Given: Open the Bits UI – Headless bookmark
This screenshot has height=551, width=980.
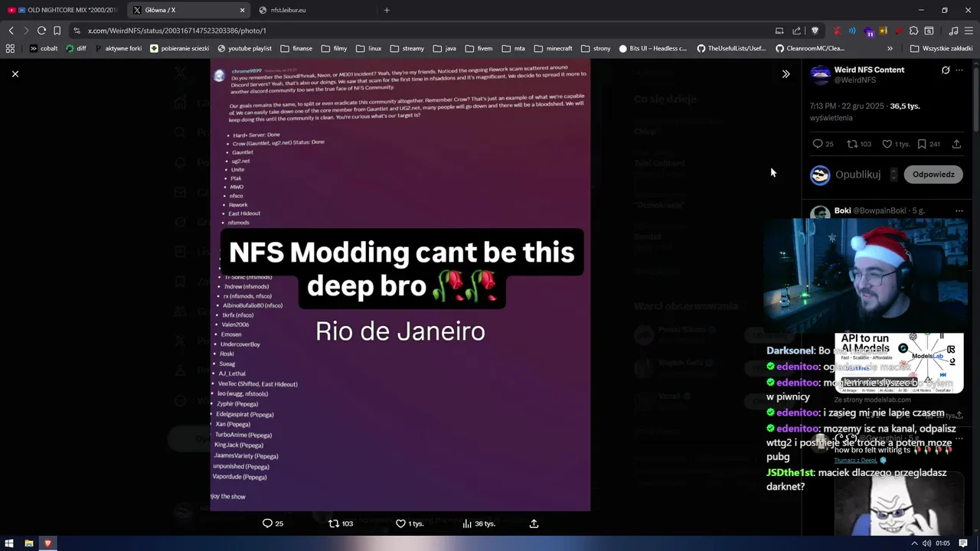Looking at the screenshot, I should [x=652, y=48].
